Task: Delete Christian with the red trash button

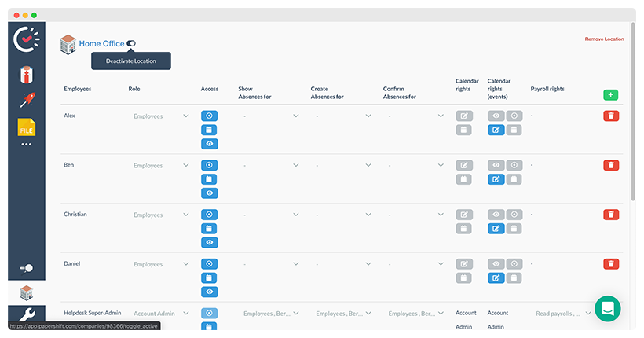Action: click(611, 215)
